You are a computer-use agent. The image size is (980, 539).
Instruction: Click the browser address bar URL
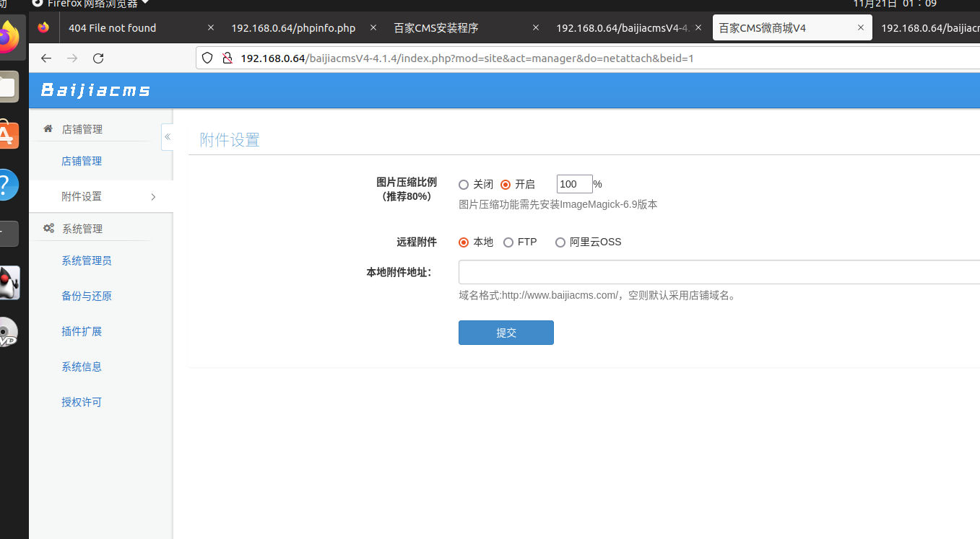tap(467, 58)
